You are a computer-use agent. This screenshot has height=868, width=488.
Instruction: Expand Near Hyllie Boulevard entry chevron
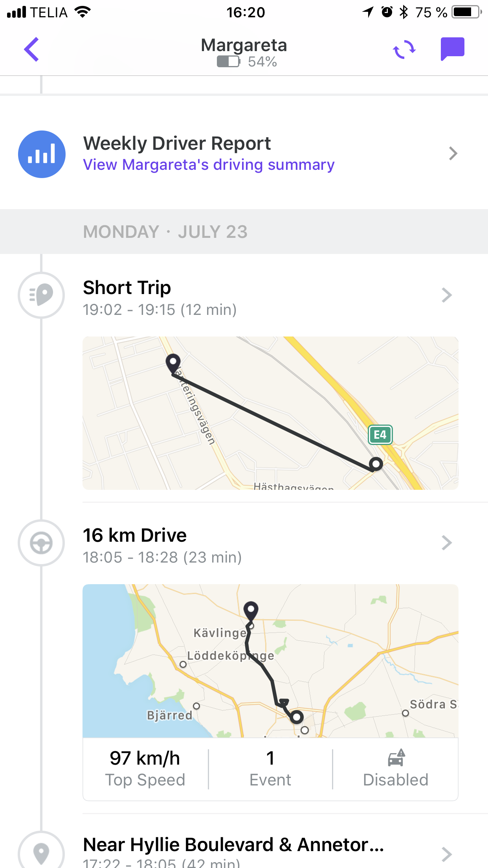(x=447, y=854)
